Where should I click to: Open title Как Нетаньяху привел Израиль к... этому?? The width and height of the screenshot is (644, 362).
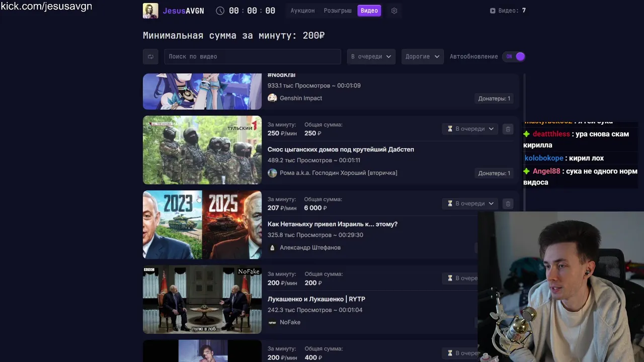tap(333, 224)
